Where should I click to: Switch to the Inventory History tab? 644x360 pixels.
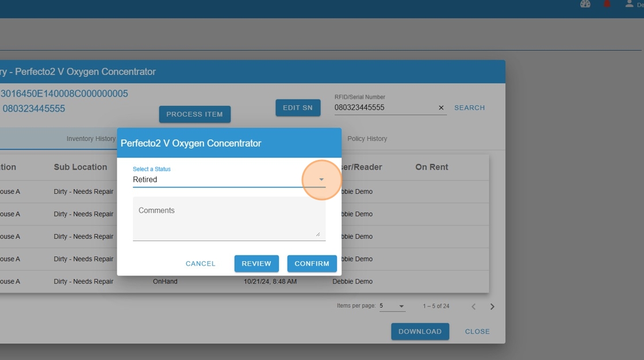(91, 139)
